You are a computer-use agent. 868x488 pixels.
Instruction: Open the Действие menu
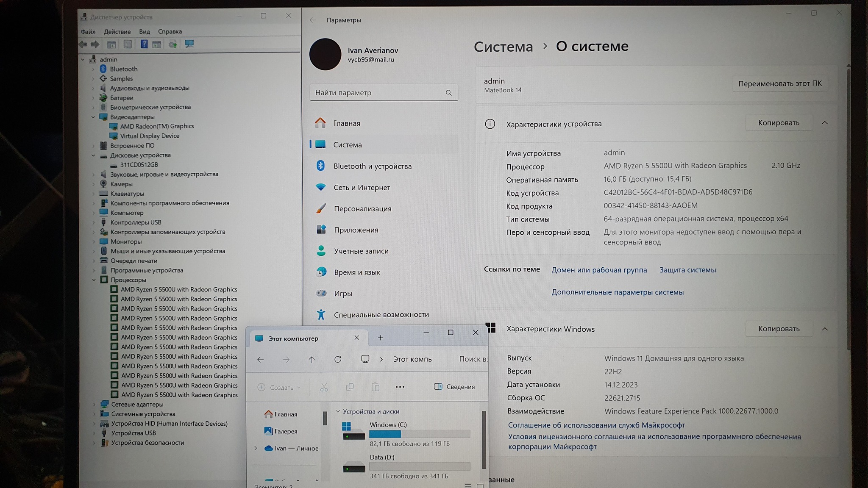(117, 32)
